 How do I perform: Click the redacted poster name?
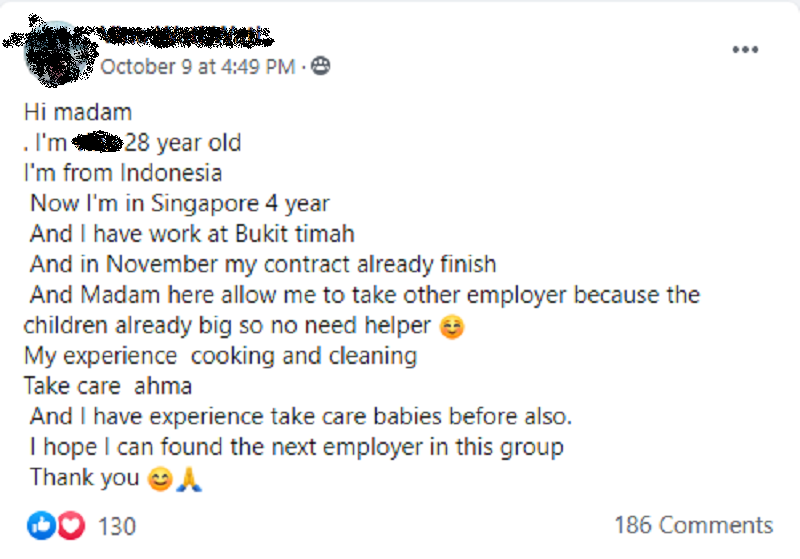pyautogui.click(x=185, y=38)
